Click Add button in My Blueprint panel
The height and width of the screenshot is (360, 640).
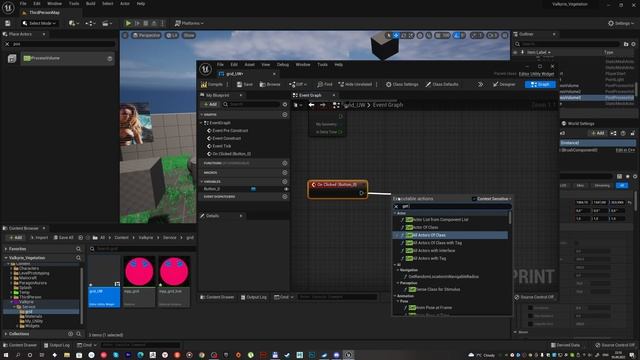coord(211,104)
